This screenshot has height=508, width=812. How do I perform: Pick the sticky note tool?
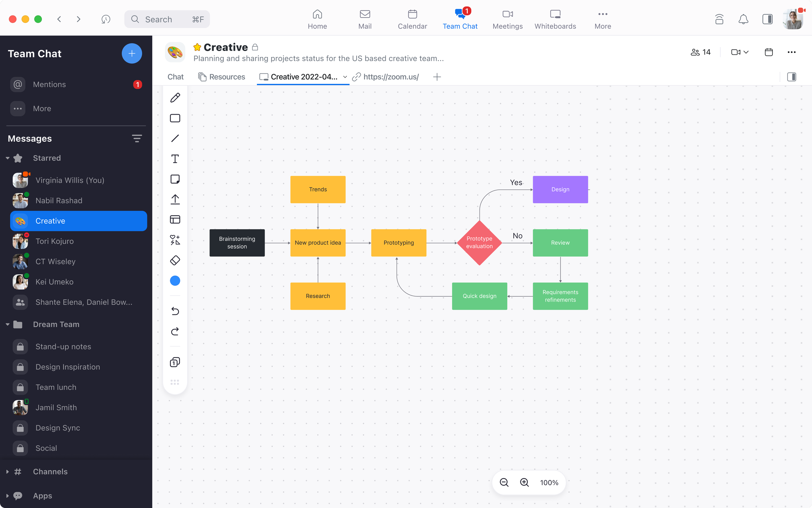point(175,179)
